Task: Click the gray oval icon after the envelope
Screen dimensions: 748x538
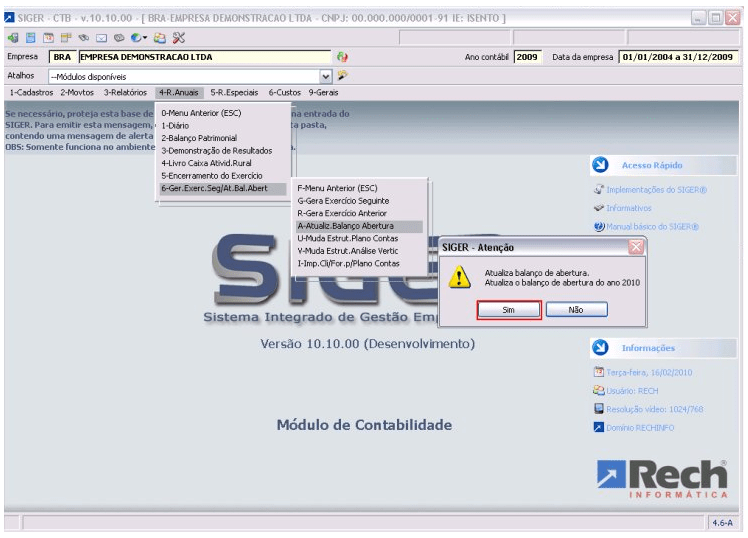Action: point(119,38)
